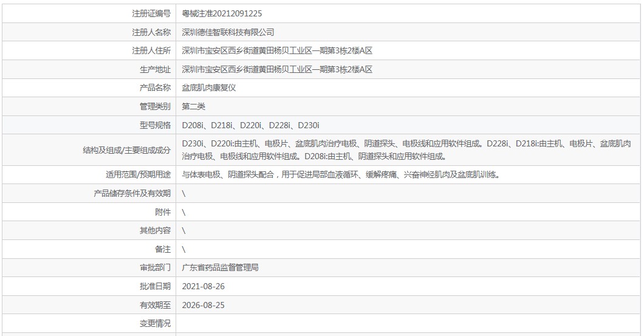Select intended use text 与体表电极、阴道探头配合
The image size is (644, 336).
[x=341, y=174]
